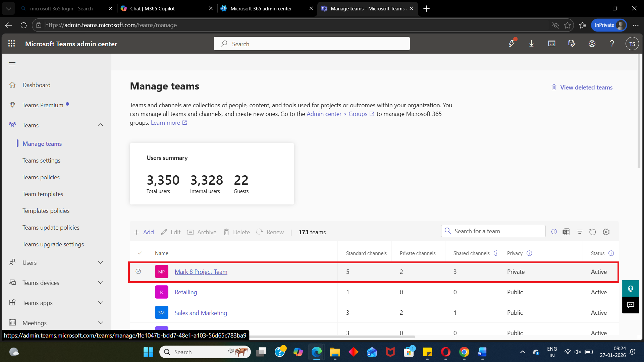Open the downloads icon in the top bar
The image size is (644, 362).
(531, 44)
